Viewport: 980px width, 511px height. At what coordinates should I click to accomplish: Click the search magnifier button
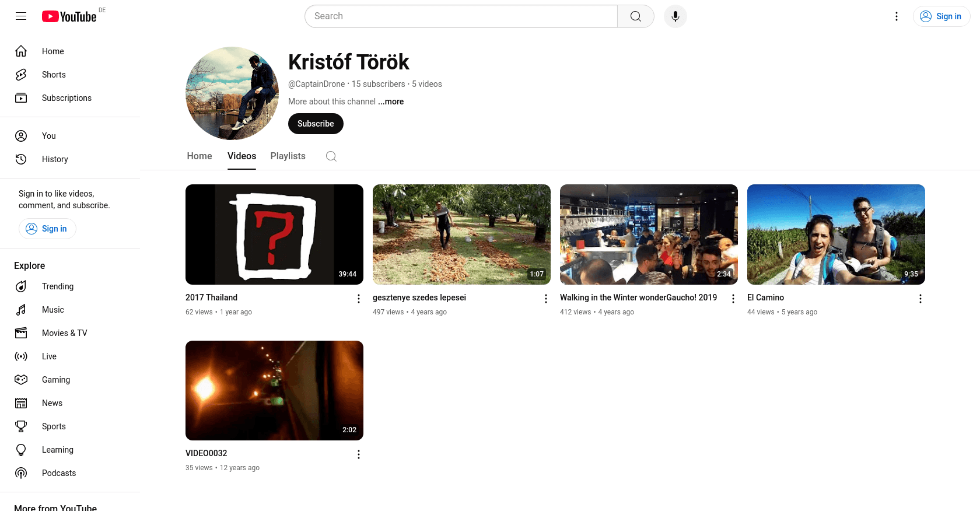click(x=636, y=16)
